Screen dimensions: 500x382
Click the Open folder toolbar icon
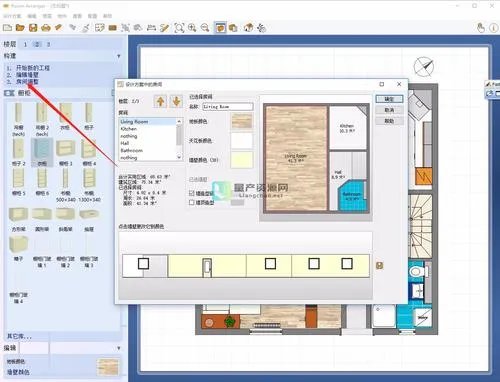pos(20,28)
